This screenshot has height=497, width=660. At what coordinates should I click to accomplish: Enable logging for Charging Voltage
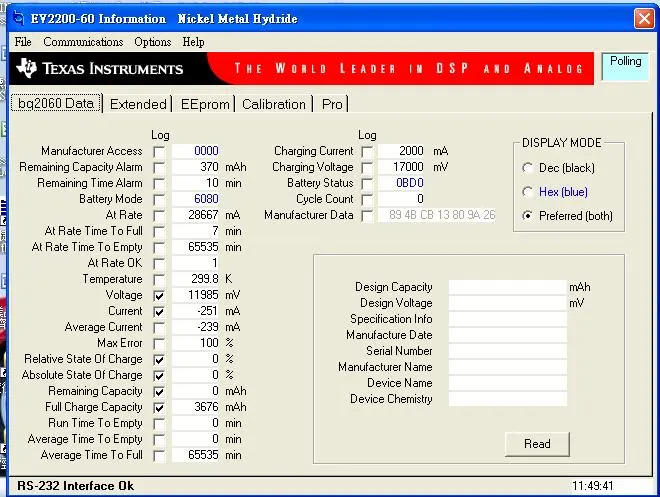click(367, 167)
